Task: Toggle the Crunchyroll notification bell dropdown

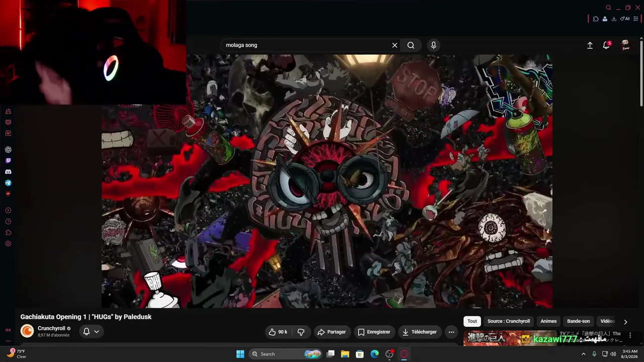Action: (91, 331)
